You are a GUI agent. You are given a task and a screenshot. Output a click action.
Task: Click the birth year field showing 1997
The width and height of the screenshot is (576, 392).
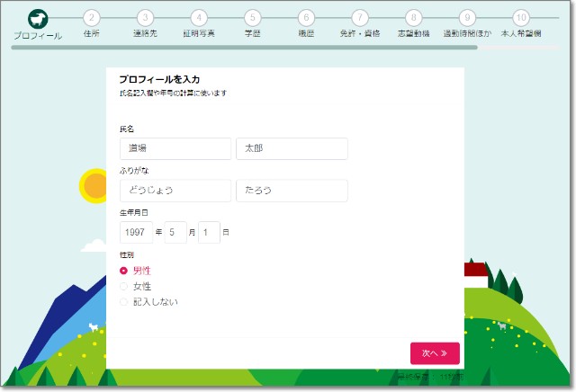(x=136, y=233)
